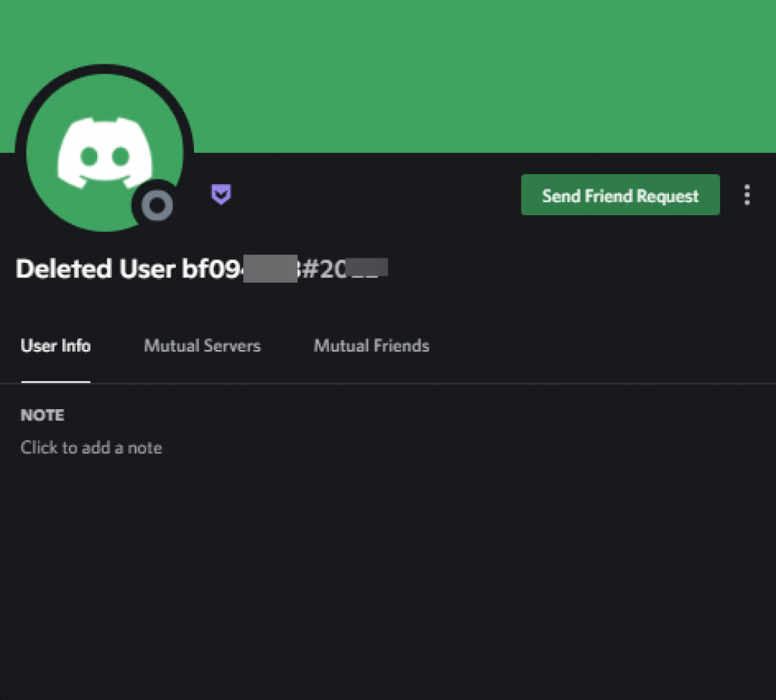Click the white underline beneath User Info
This screenshot has height=700, width=776.
coord(55,381)
